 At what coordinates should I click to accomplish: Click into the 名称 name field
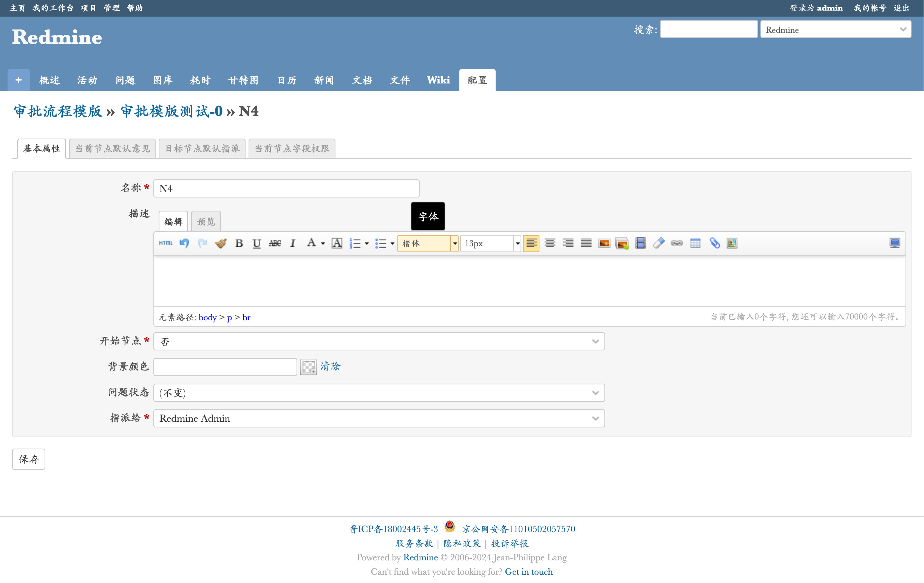pos(286,189)
